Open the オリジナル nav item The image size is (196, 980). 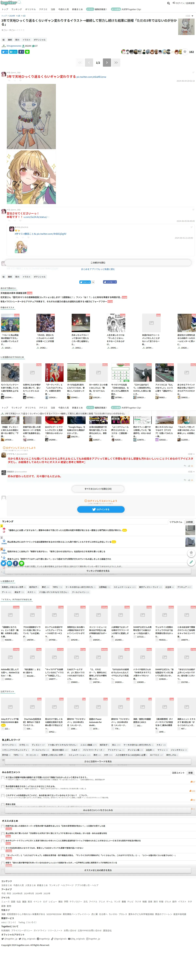tap(30, 9)
